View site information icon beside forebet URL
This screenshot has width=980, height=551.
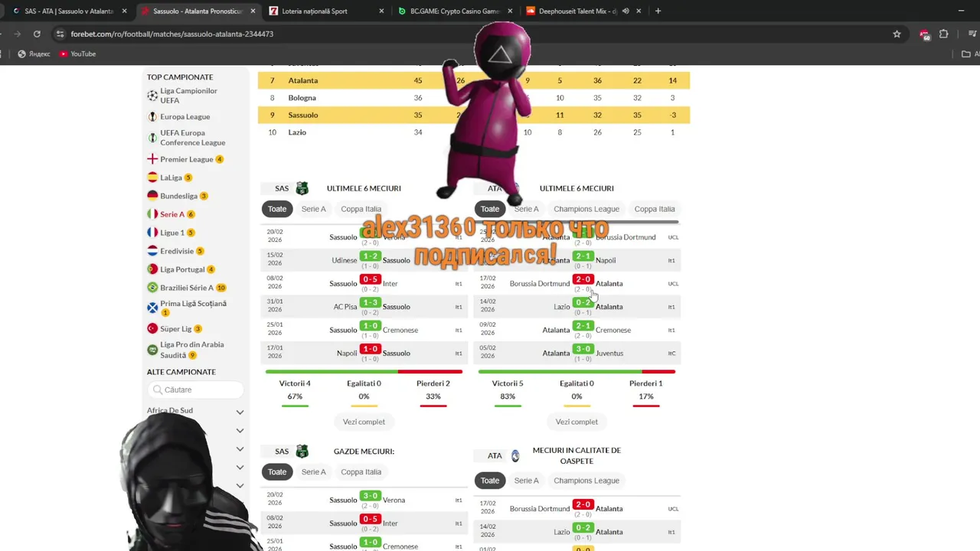click(x=60, y=34)
